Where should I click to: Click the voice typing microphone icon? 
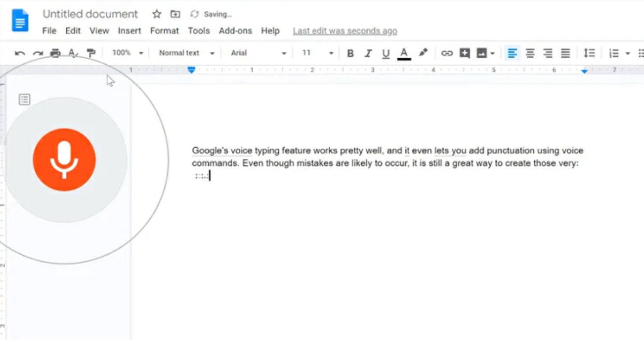pyautogui.click(x=64, y=159)
